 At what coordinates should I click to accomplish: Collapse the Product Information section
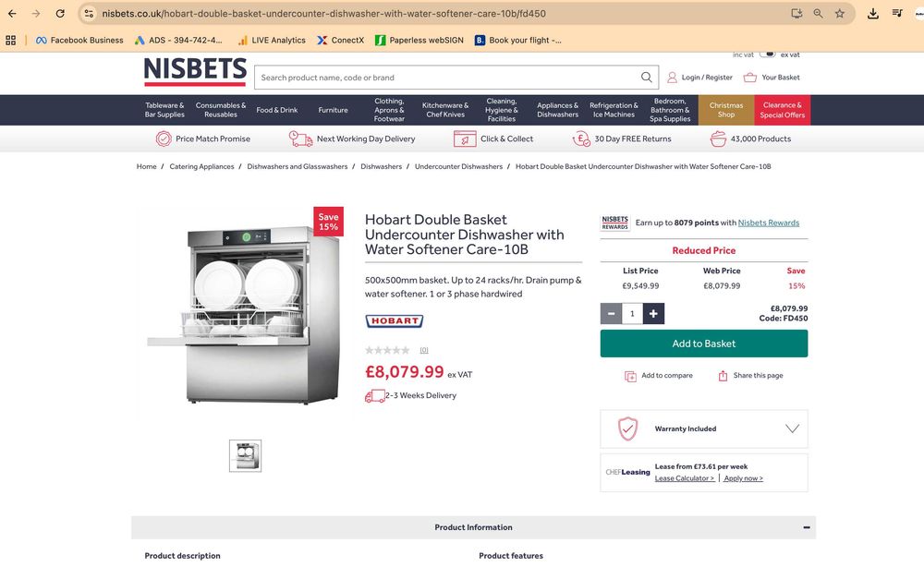(x=806, y=527)
